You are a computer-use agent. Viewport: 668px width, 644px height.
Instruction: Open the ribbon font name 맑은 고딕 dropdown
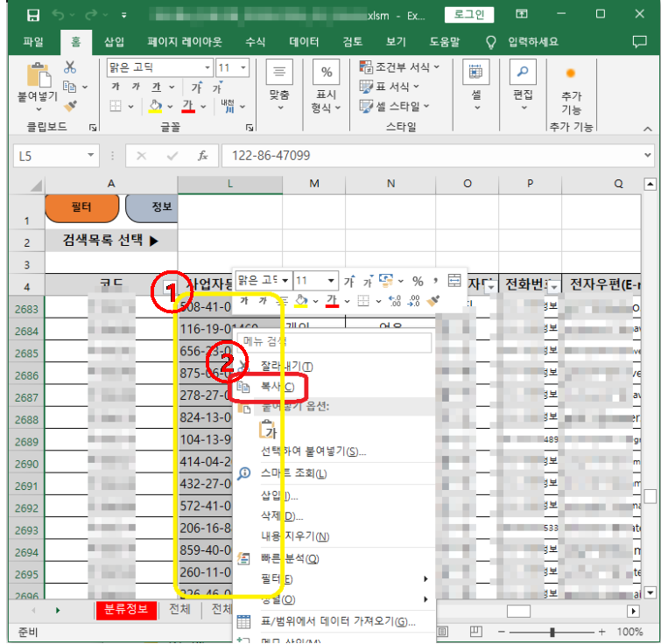[x=207, y=67]
